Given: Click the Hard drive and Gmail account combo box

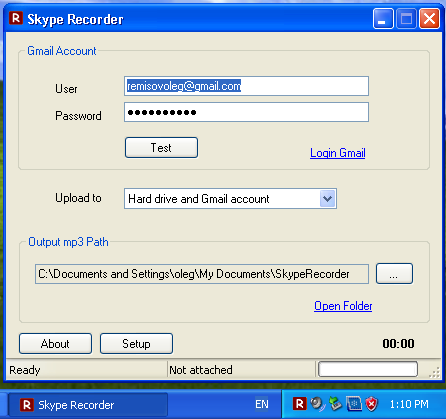Looking at the screenshot, I should 230,199.
